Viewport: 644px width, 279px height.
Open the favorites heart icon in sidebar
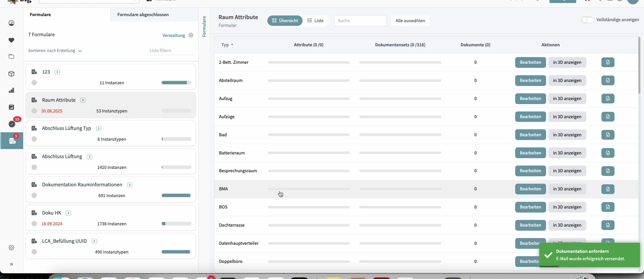pyautogui.click(x=11, y=40)
